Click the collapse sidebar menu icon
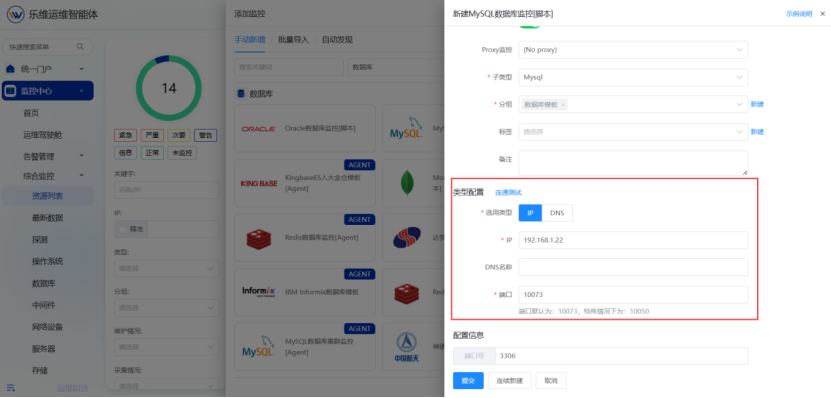Viewport: 831px width, 398px height. [10, 387]
